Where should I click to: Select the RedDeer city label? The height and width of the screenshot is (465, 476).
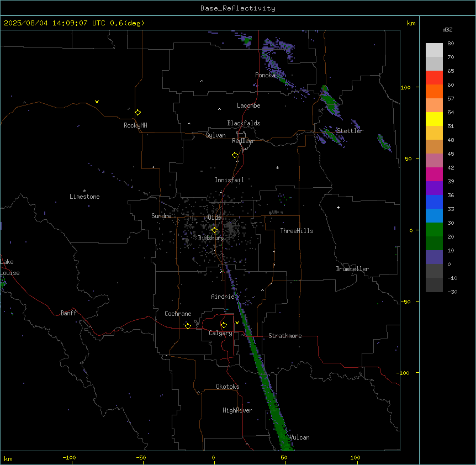coord(243,141)
